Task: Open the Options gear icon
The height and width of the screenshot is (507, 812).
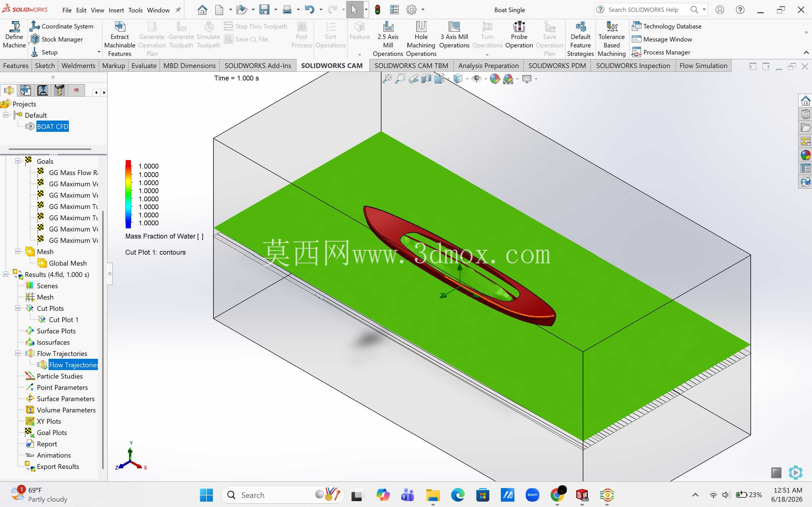Action: coord(411,10)
